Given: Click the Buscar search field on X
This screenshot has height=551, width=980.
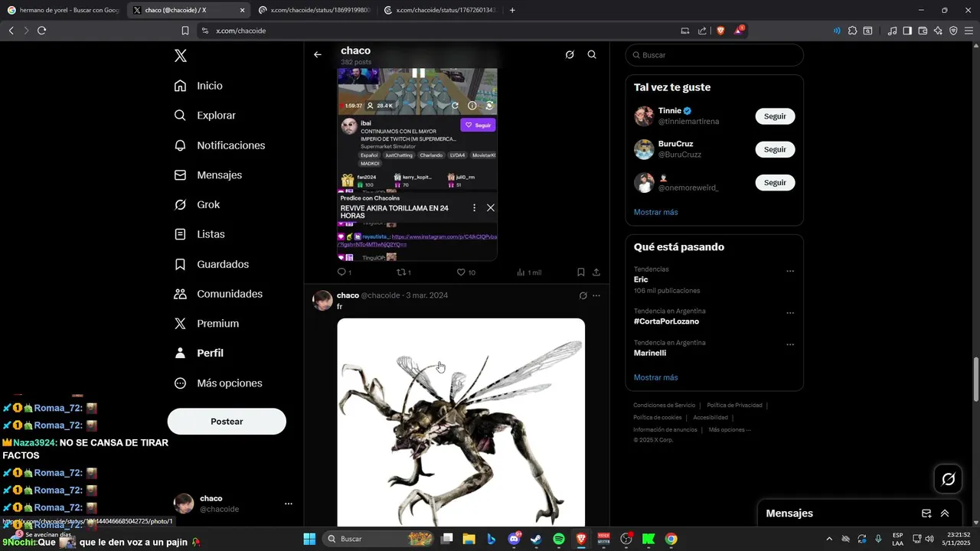Looking at the screenshot, I should (714, 55).
